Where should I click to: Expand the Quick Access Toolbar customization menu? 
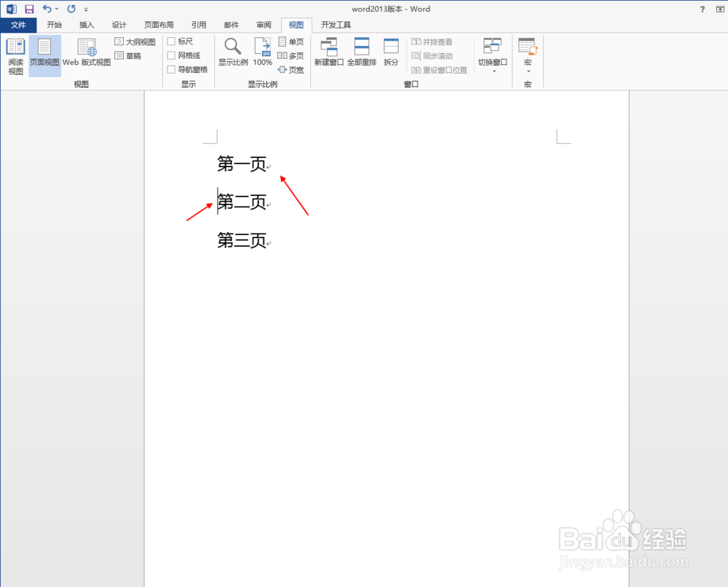click(86, 9)
